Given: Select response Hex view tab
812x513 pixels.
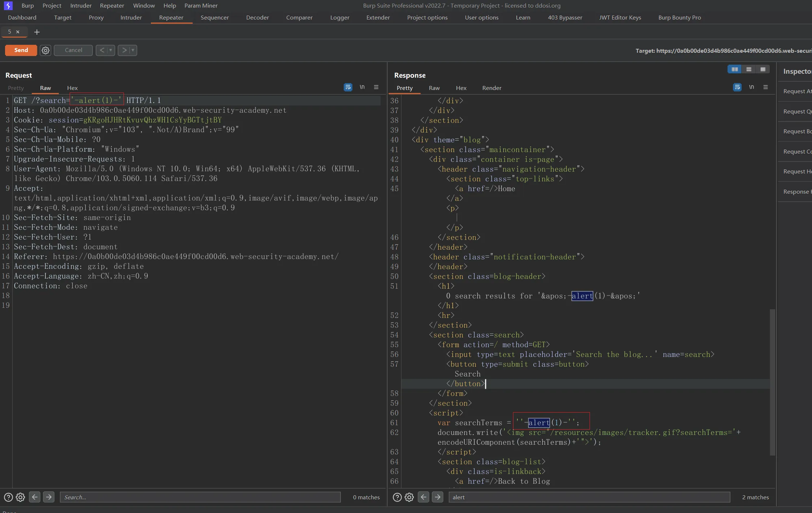Looking at the screenshot, I should coord(461,88).
